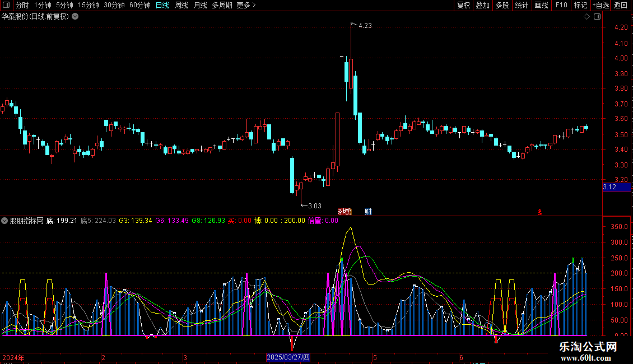Toggle the 叠加 overlay option
633x364 pixels.
click(482, 6)
